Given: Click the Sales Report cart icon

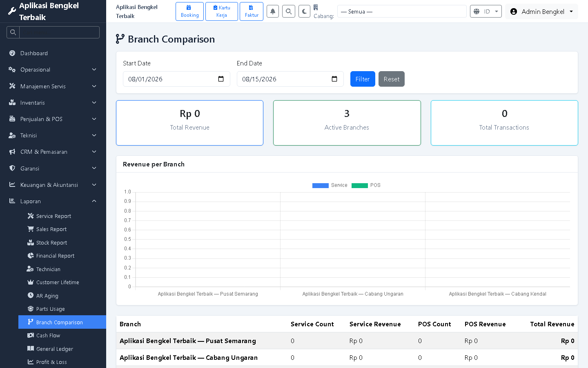Looking at the screenshot, I should coord(31,229).
